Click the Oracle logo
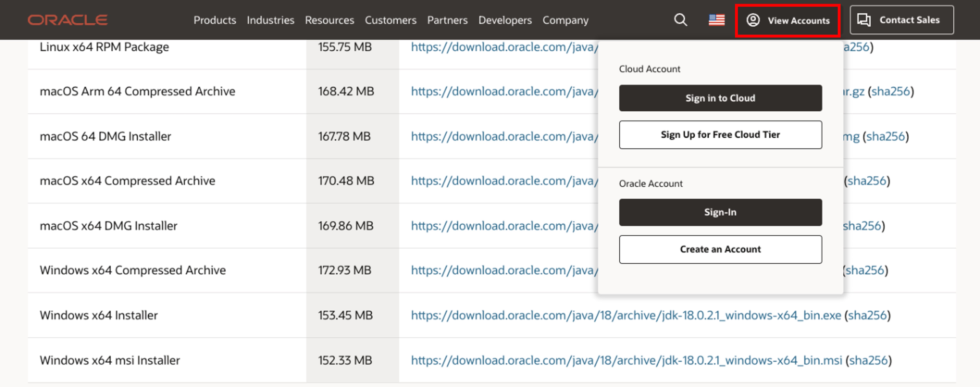 coord(68,20)
